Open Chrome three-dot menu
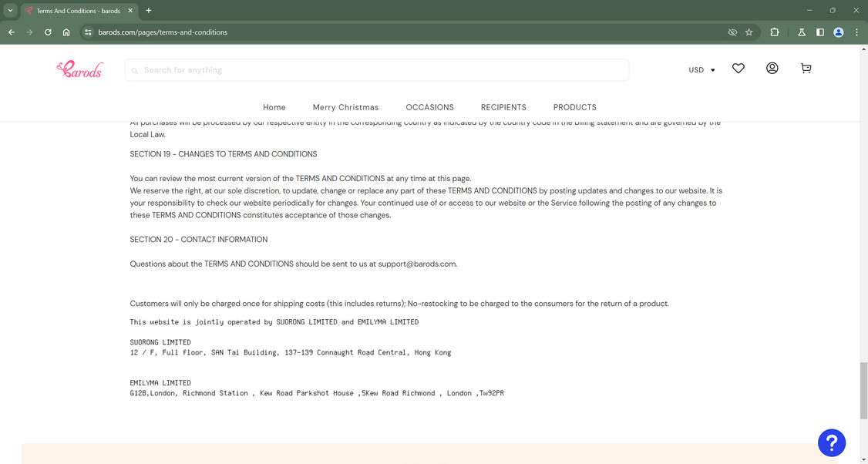 coord(856,32)
